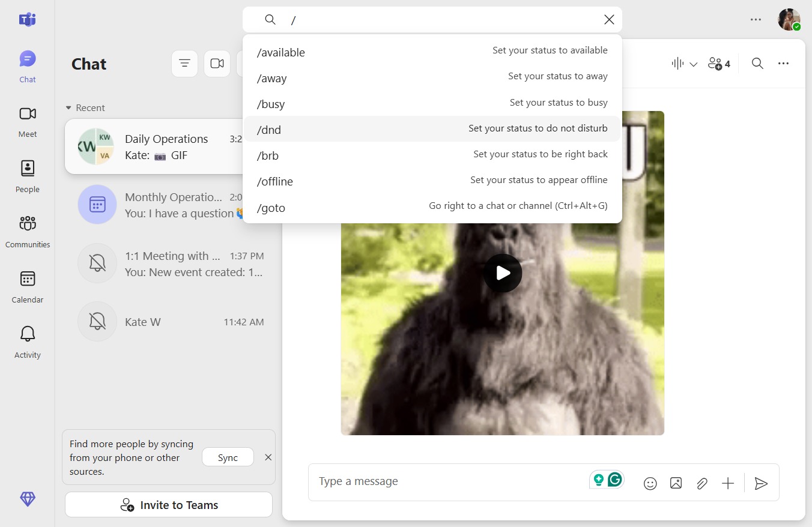Screen dimensions: 812x527
Task: Open the emoji picker
Action: (x=650, y=483)
